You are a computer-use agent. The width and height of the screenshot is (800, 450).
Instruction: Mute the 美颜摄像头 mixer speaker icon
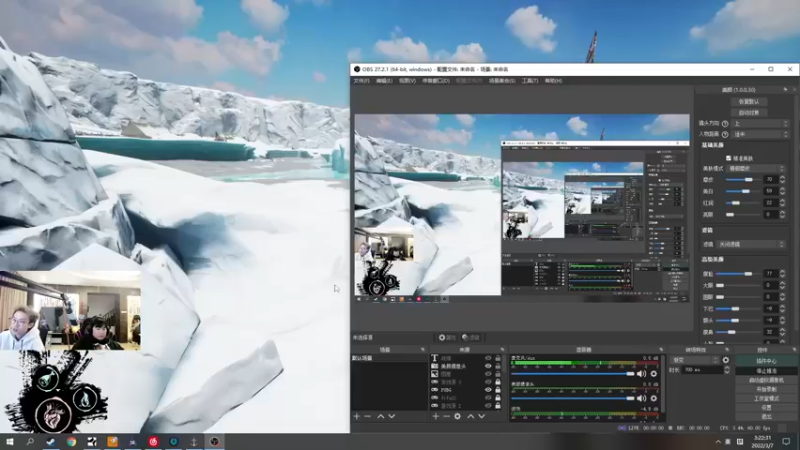tap(641, 398)
